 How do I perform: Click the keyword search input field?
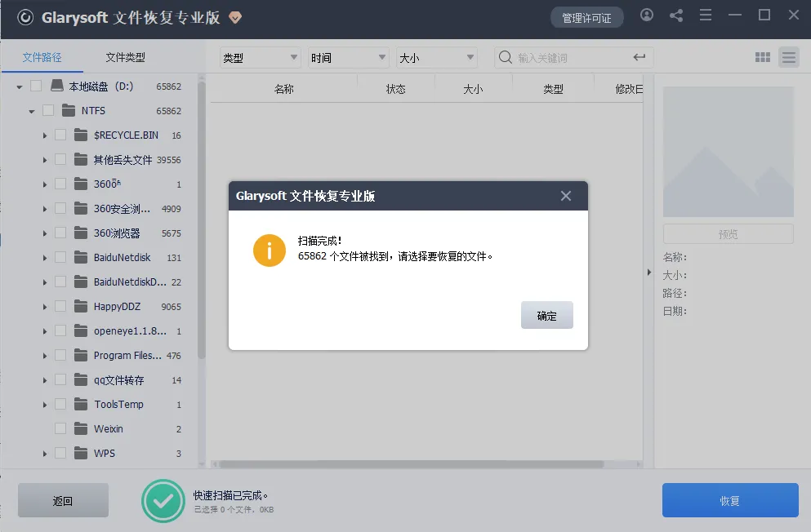click(x=572, y=57)
